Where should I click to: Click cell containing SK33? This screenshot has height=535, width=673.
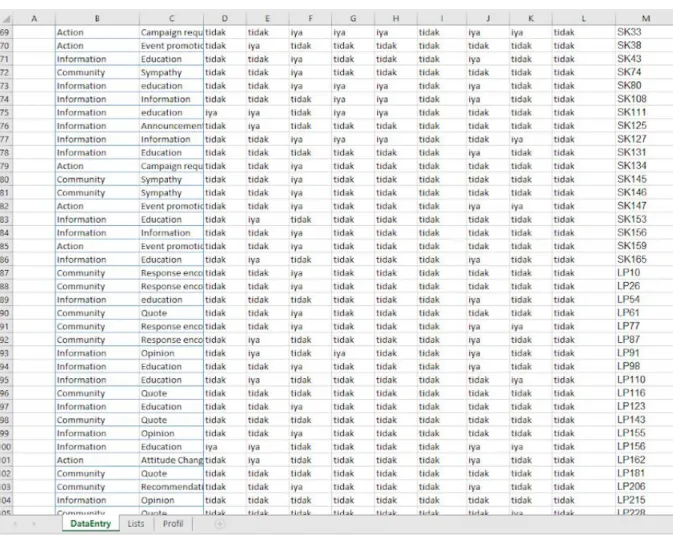pos(644,32)
